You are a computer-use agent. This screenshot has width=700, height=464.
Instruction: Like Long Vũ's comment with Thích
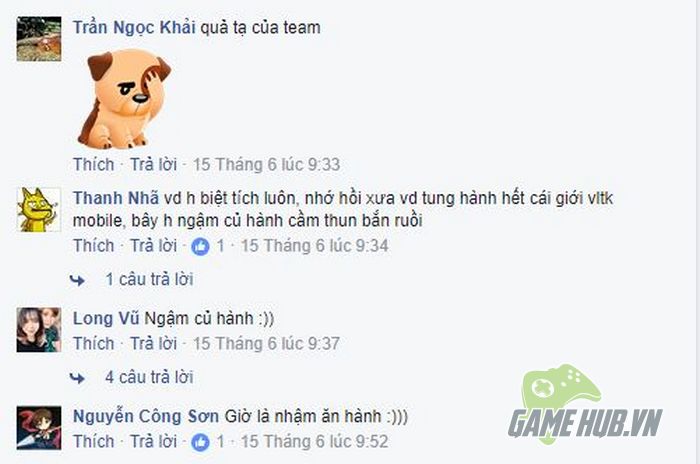94,343
